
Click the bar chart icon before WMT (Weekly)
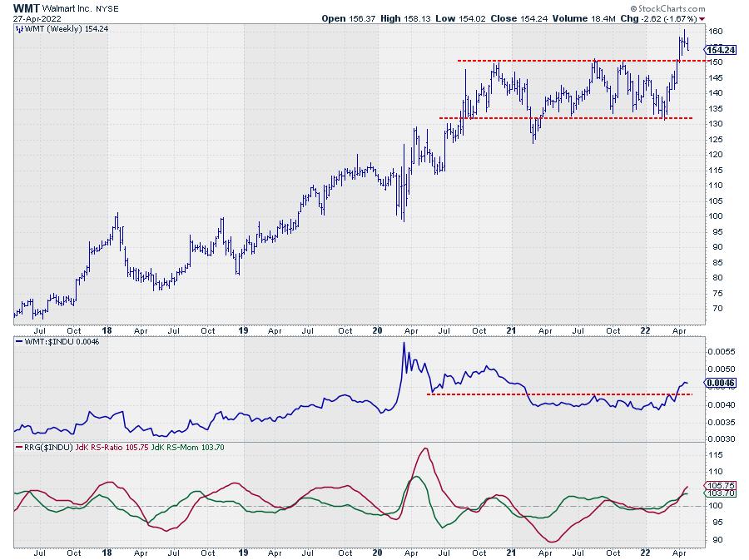pyautogui.click(x=19, y=29)
